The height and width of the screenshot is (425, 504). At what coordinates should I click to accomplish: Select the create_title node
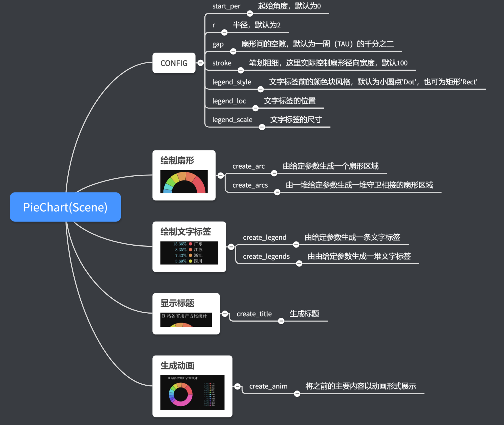tap(254, 314)
